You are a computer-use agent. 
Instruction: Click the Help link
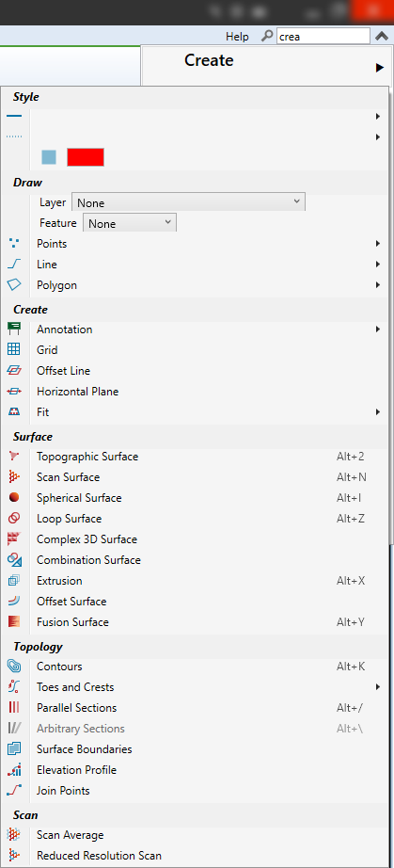pos(237,37)
